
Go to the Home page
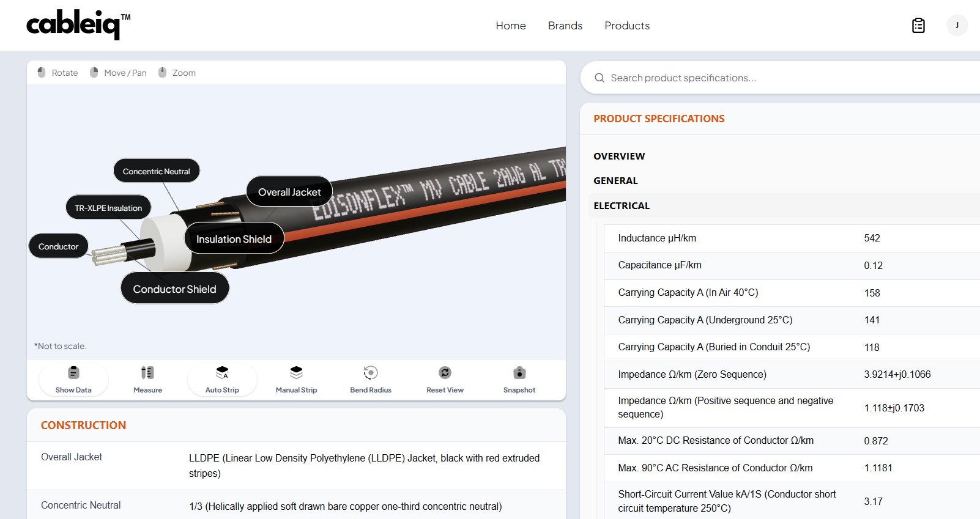[x=511, y=26]
